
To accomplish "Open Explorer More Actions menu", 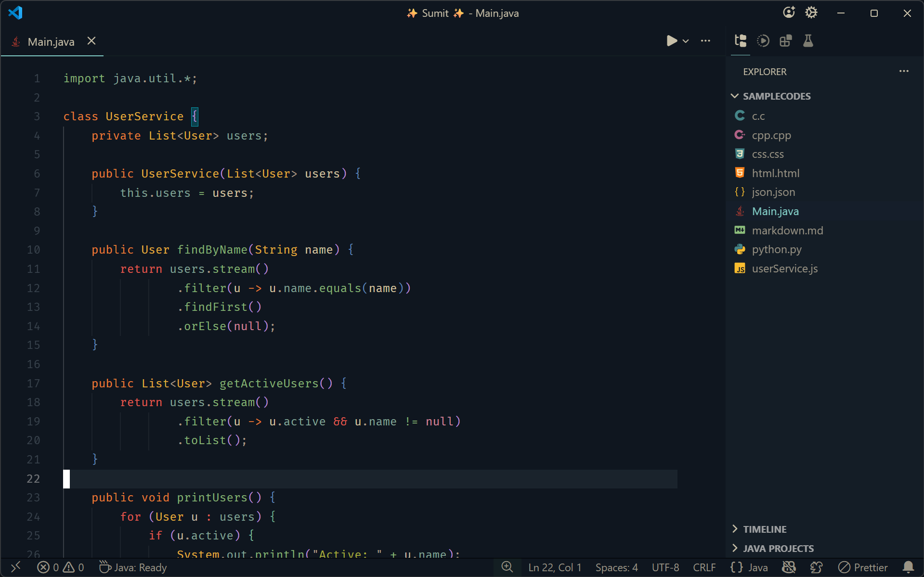I will pos(904,71).
